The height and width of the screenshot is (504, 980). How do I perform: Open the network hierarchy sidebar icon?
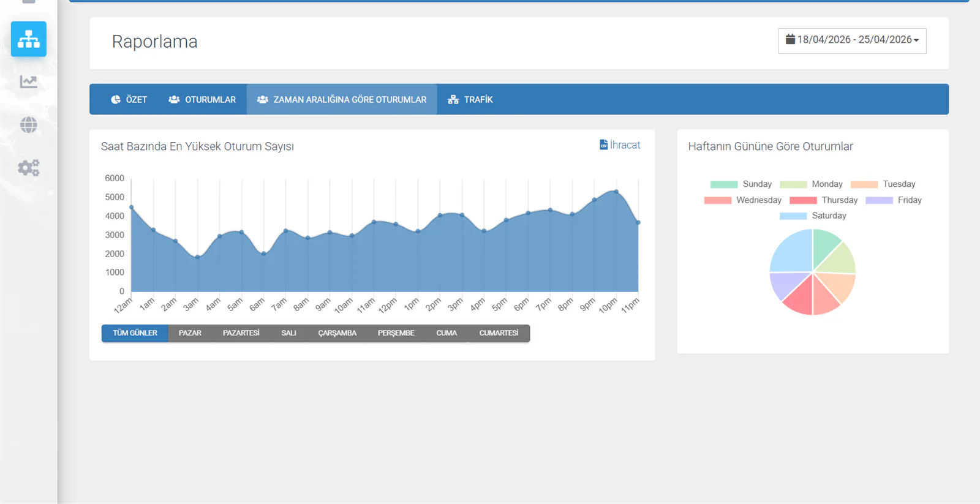pyautogui.click(x=28, y=39)
